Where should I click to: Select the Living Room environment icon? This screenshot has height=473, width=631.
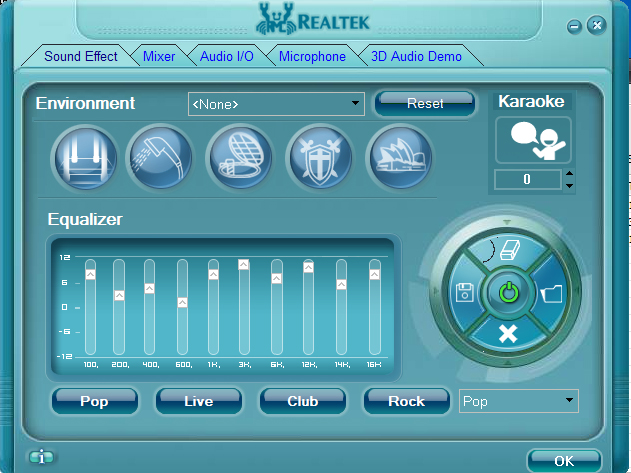coord(85,158)
